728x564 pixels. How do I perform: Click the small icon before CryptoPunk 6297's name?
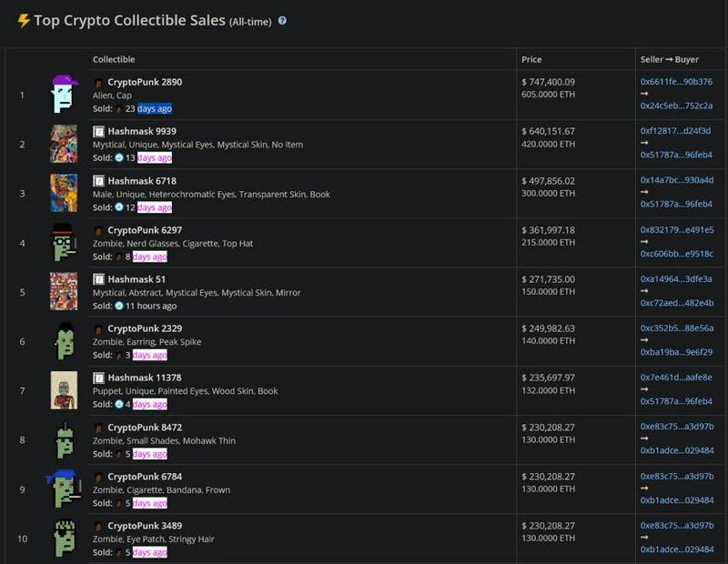coord(99,231)
